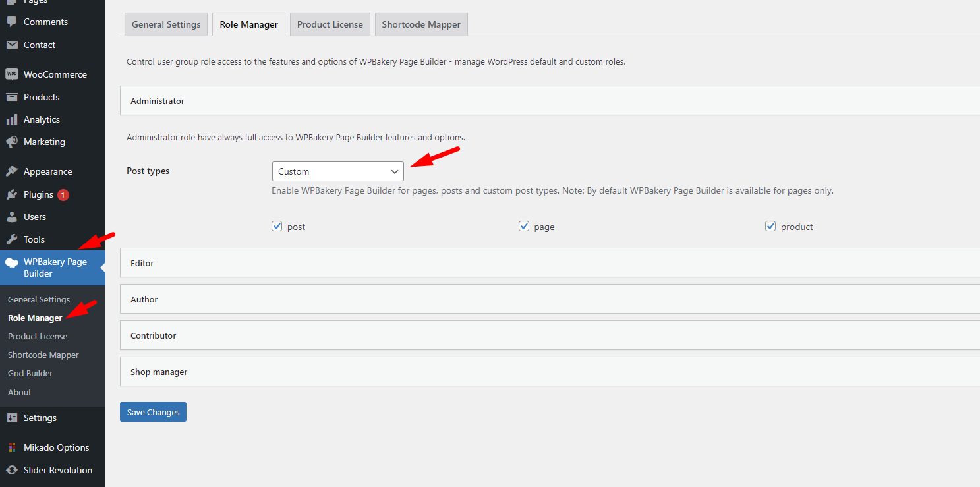980x487 pixels.
Task: Open Role Manager submenu link
Action: point(35,318)
